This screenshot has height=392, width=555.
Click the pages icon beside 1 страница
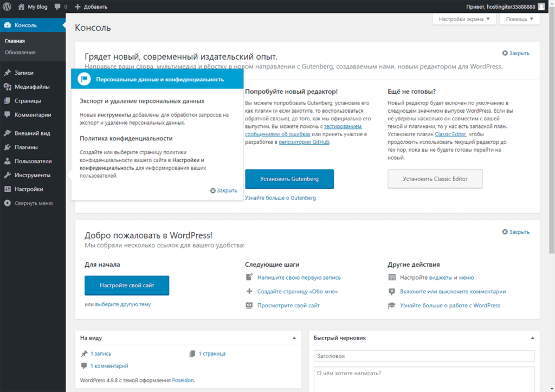click(x=192, y=354)
